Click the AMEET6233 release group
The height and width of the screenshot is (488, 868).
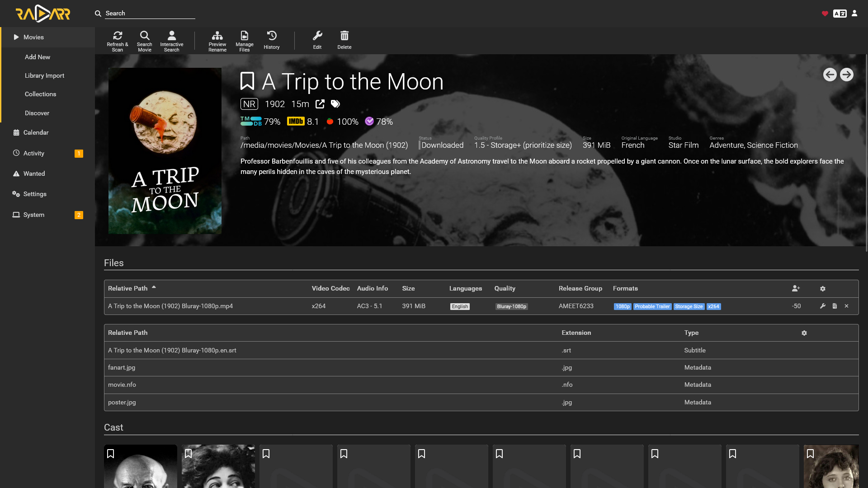(576, 306)
